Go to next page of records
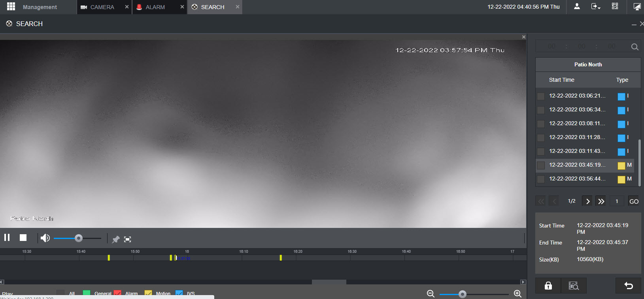 click(587, 201)
